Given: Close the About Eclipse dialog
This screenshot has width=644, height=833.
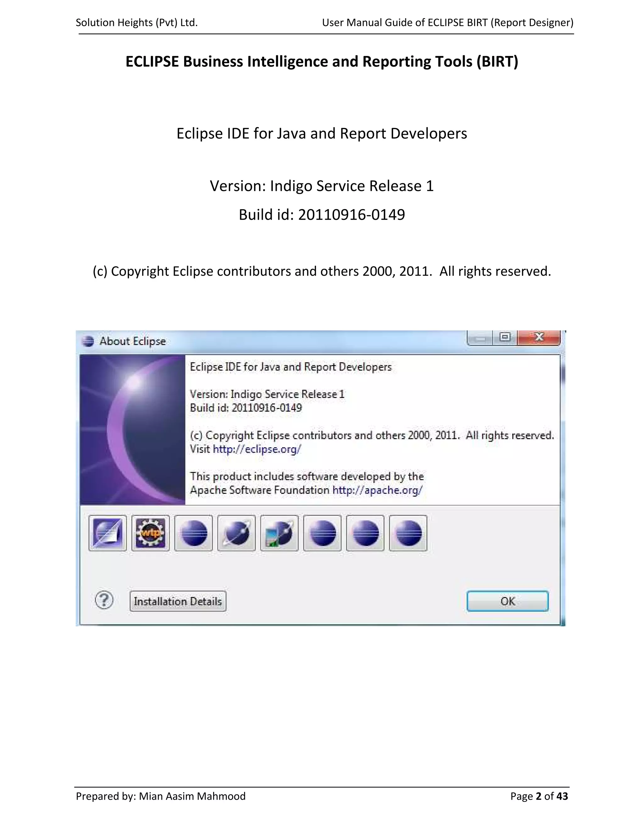Looking at the screenshot, I should tap(539, 337).
